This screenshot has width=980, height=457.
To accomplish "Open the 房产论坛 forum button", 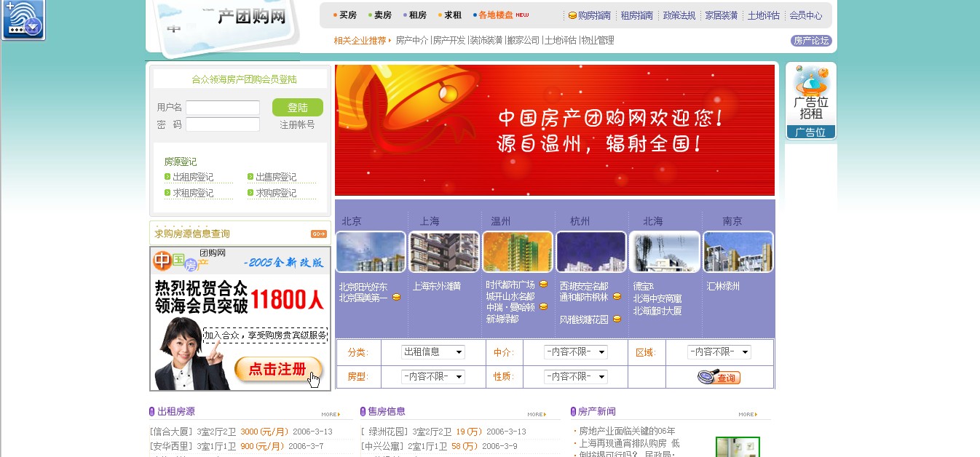I will (x=811, y=41).
